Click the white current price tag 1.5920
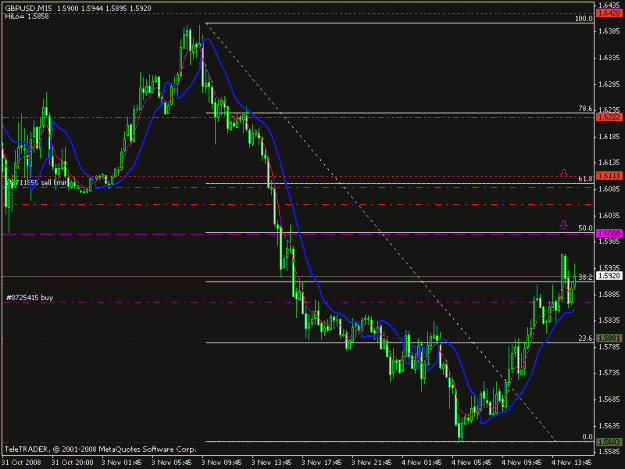The width and height of the screenshot is (625, 469). [609, 276]
